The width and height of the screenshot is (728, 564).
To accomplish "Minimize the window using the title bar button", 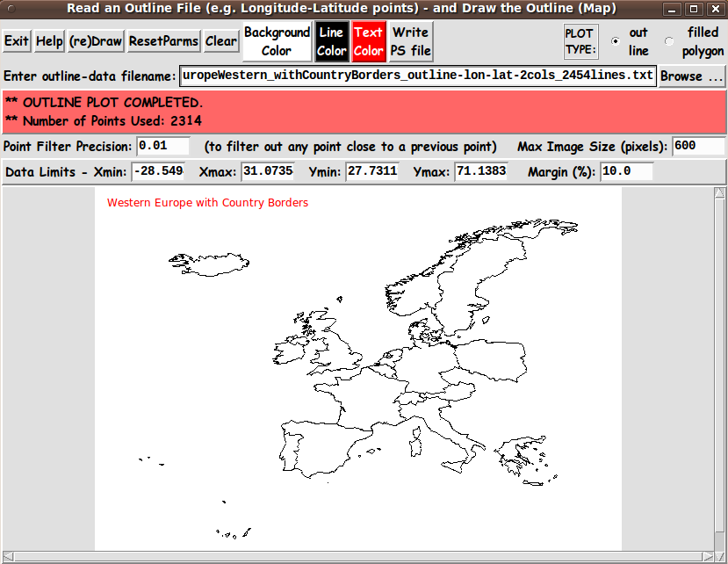I will coord(672,9).
